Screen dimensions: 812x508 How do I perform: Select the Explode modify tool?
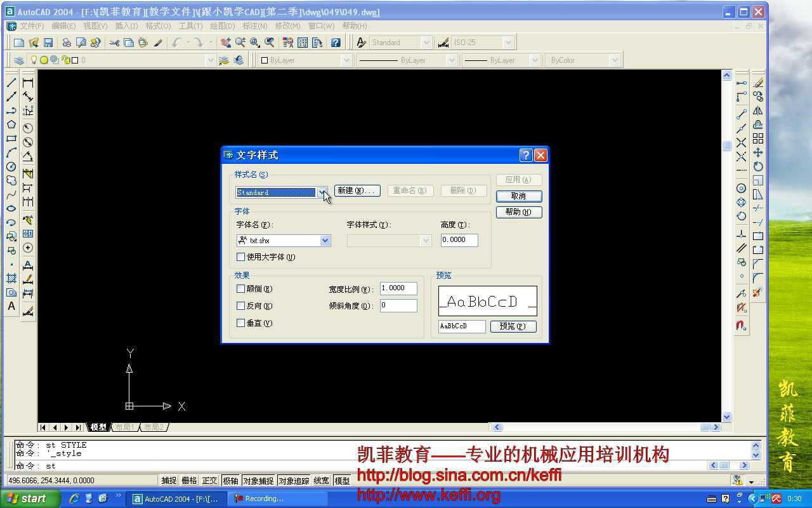tap(758, 292)
